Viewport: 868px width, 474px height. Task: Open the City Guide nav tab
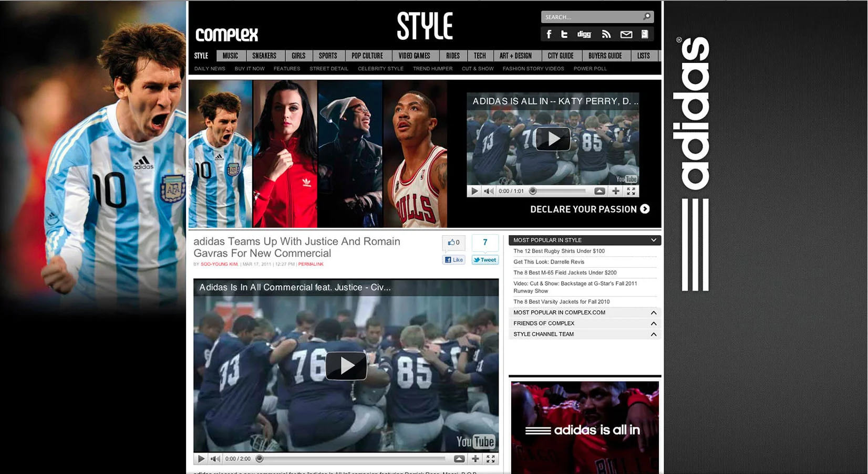coord(561,56)
